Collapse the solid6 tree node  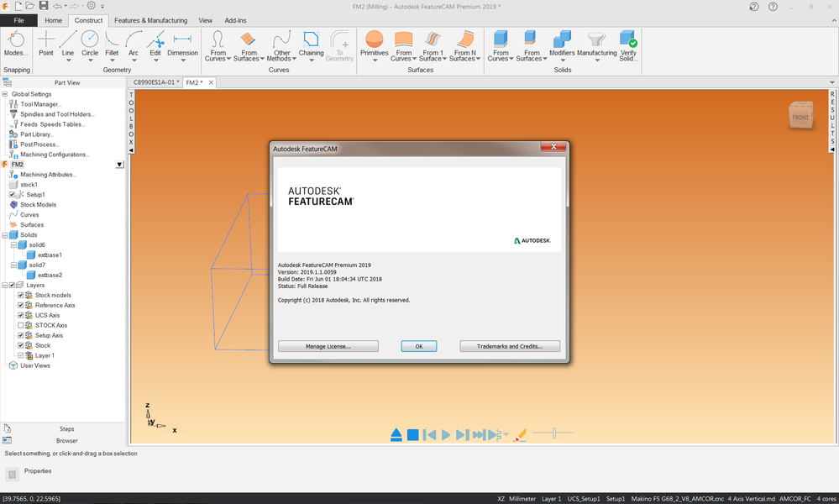tap(14, 245)
